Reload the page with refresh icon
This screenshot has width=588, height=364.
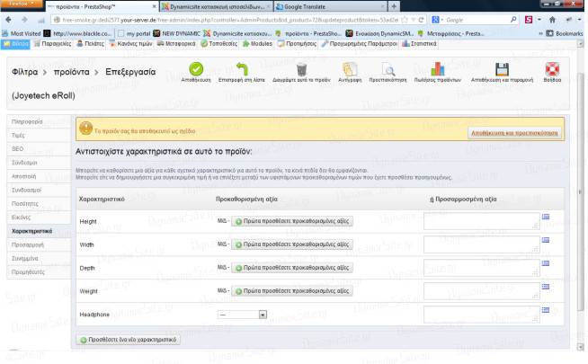coord(422,20)
